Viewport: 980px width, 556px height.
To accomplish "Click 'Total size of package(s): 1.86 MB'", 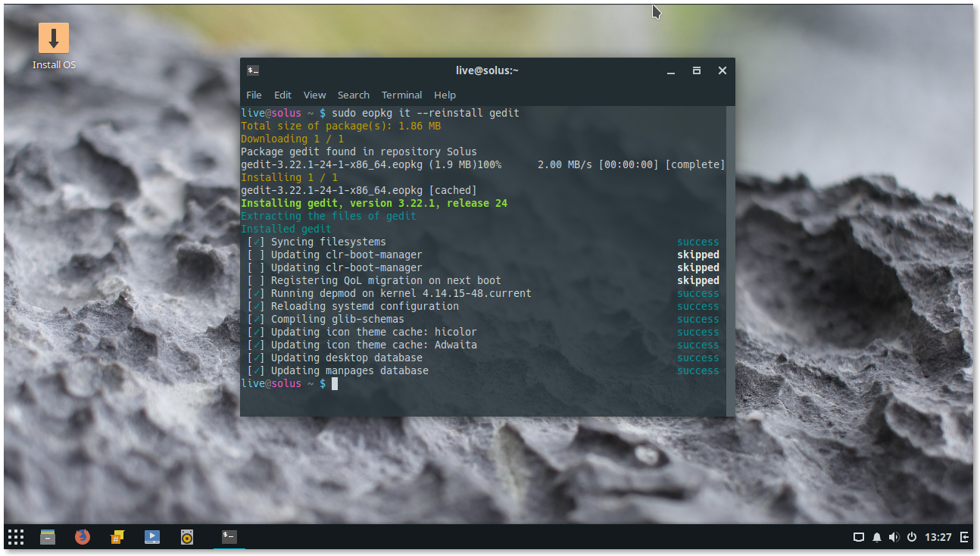I will click(341, 126).
